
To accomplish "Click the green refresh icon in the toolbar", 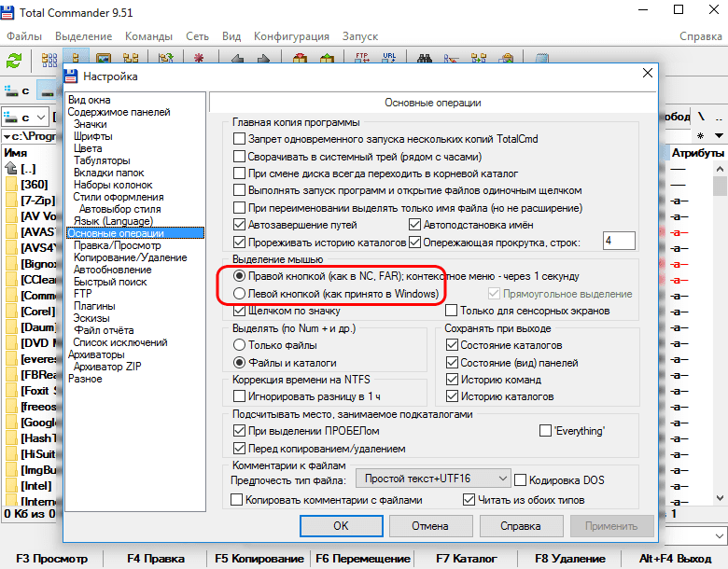I will click(x=14, y=61).
